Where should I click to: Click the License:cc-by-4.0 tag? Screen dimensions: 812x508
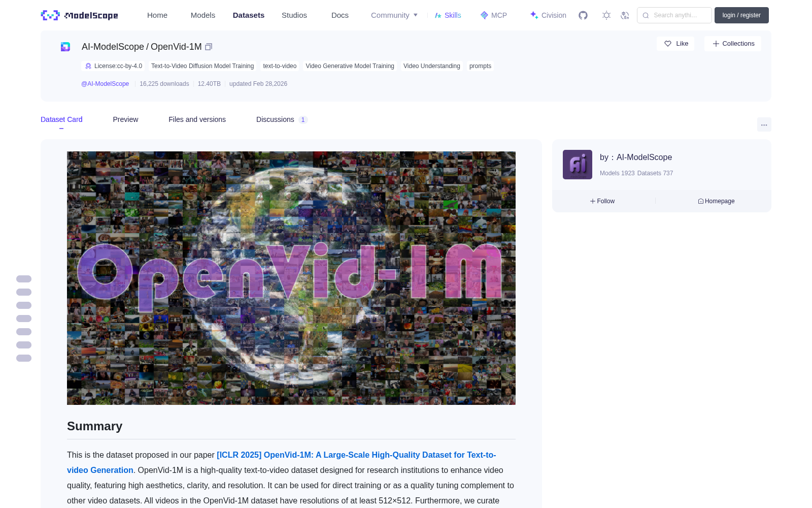coord(113,66)
